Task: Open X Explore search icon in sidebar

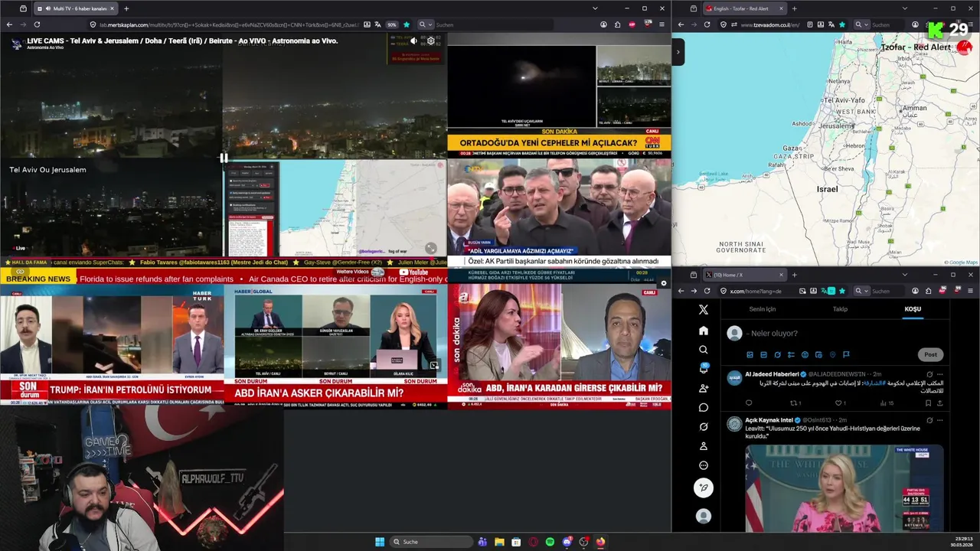Action: (704, 350)
